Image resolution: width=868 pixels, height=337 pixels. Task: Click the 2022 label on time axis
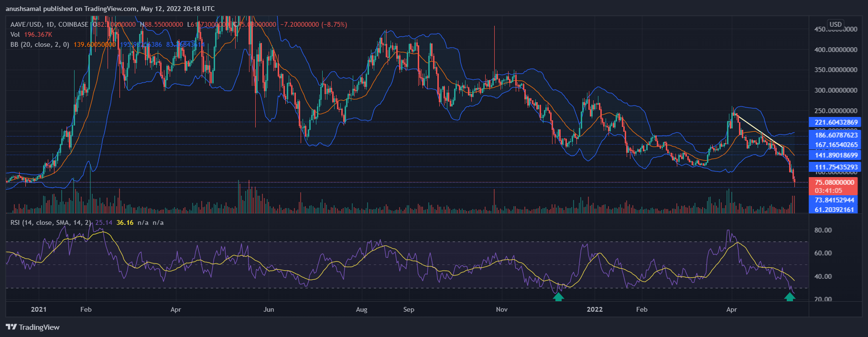pos(595,309)
